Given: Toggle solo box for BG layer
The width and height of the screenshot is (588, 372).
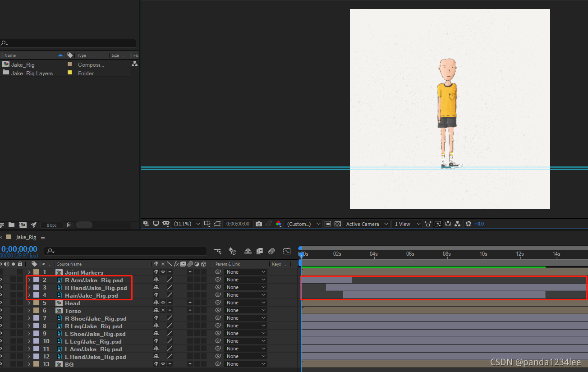Looking at the screenshot, I should point(14,364).
